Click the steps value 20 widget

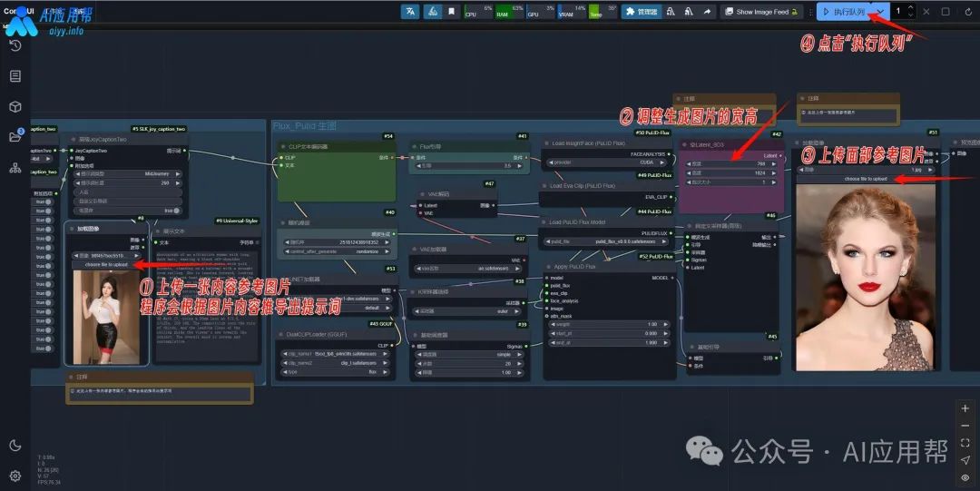(x=470, y=363)
